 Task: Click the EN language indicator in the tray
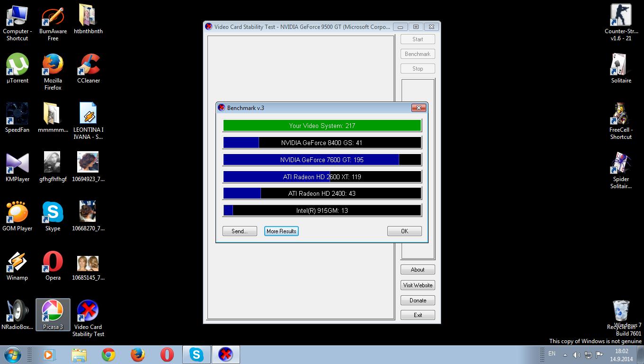tap(552, 354)
